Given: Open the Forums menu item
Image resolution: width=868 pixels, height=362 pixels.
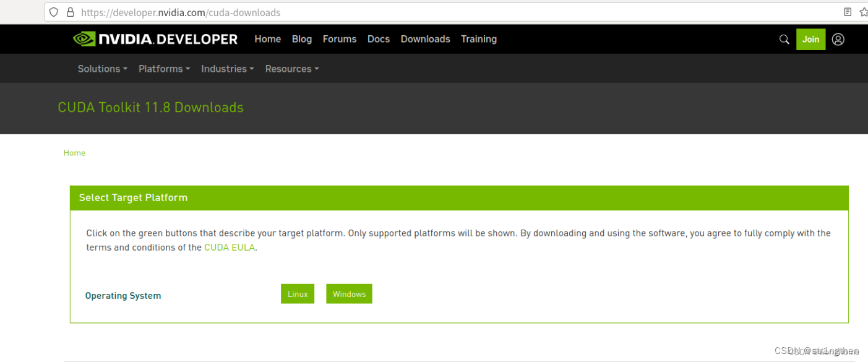Looking at the screenshot, I should (340, 39).
